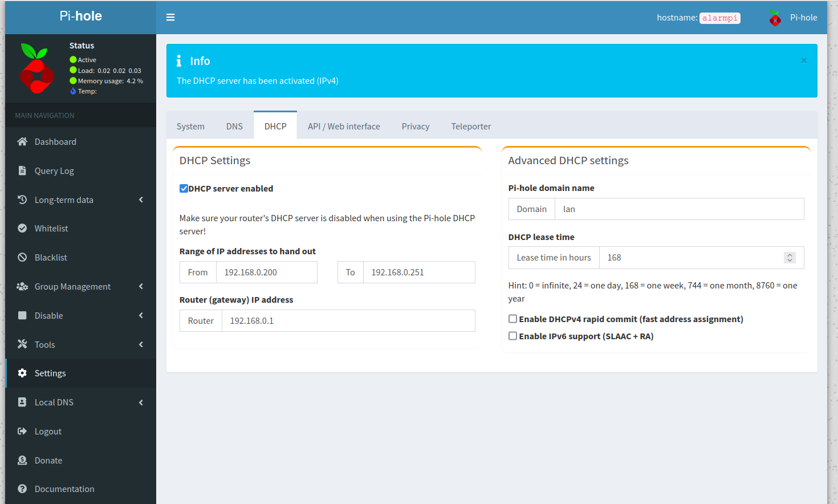Toggle the sidebar hamburger menu icon
Screen dimensions: 838x504
pyautogui.click(x=170, y=18)
